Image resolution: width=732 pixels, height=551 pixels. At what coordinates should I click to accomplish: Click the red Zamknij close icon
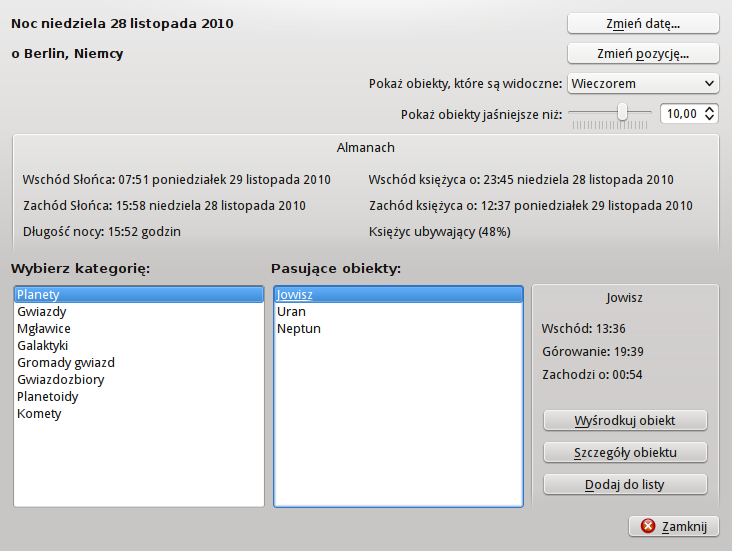(x=648, y=526)
